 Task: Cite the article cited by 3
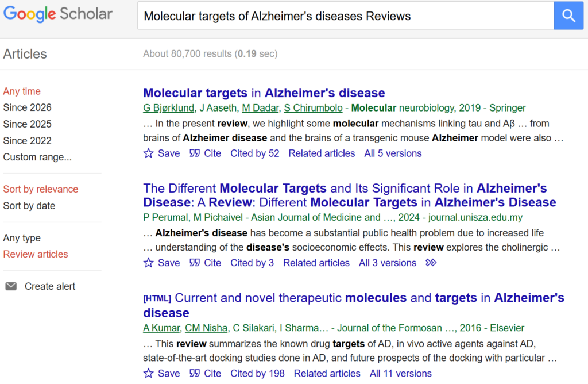(x=206, y=263)
